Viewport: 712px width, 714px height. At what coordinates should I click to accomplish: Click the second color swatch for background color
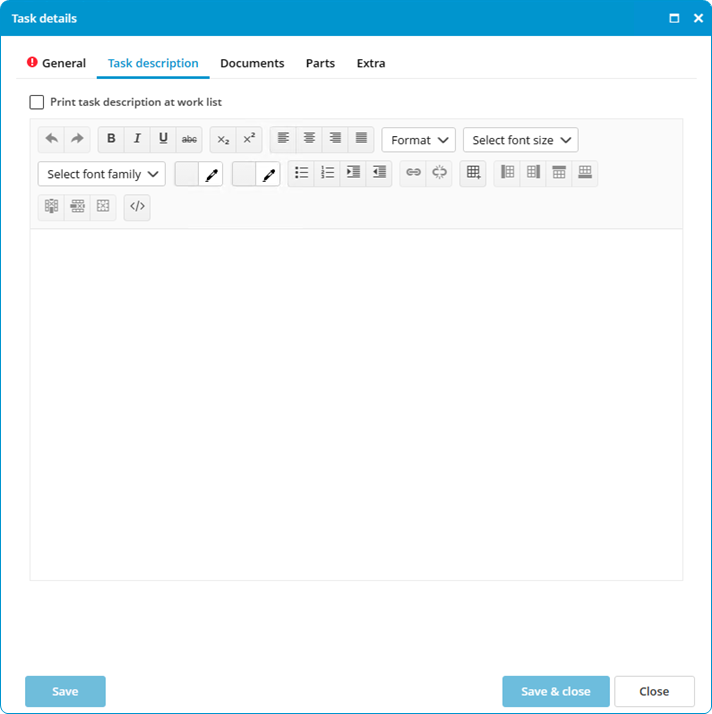(x=244, y=174)
